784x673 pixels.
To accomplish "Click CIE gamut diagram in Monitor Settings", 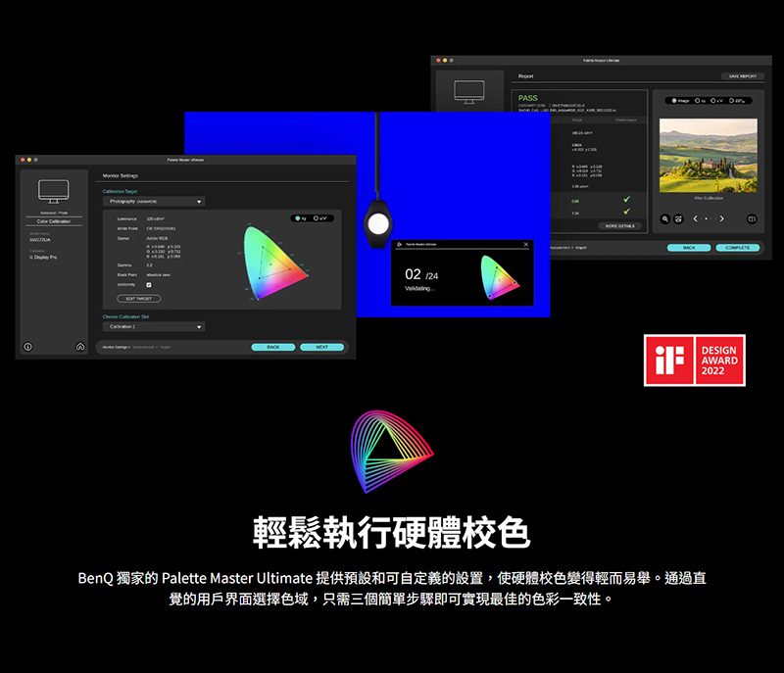I will [274, 263].
